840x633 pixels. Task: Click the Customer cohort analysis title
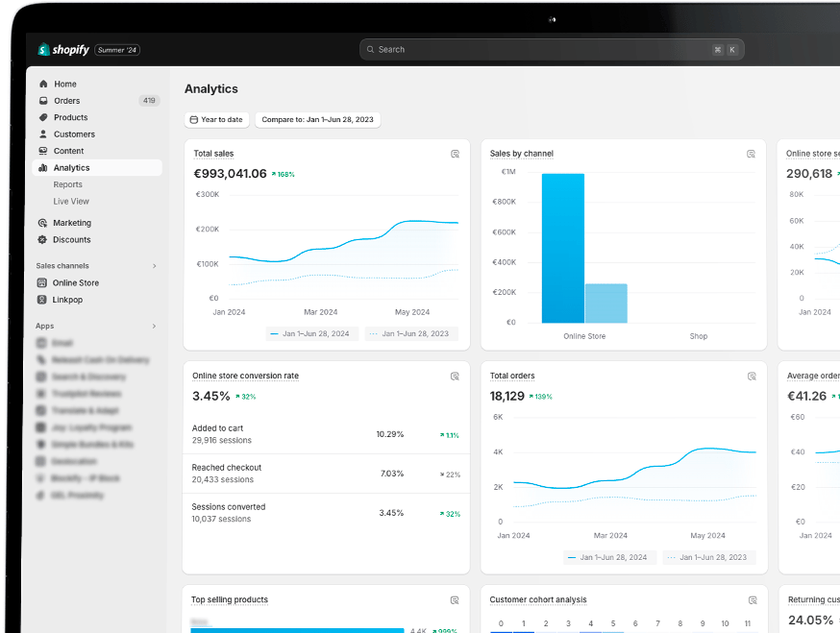(x=538, y=599)
